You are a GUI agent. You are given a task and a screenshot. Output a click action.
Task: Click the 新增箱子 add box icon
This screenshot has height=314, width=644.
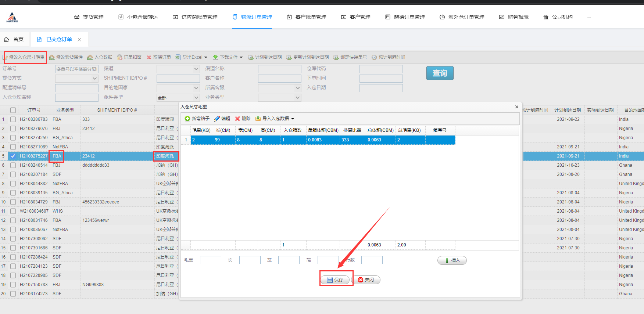pos(187,119)
